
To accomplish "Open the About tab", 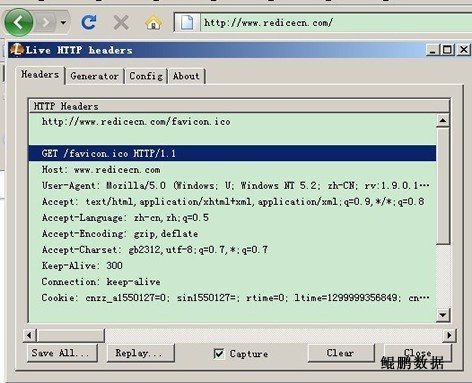I will coord(186,76).
